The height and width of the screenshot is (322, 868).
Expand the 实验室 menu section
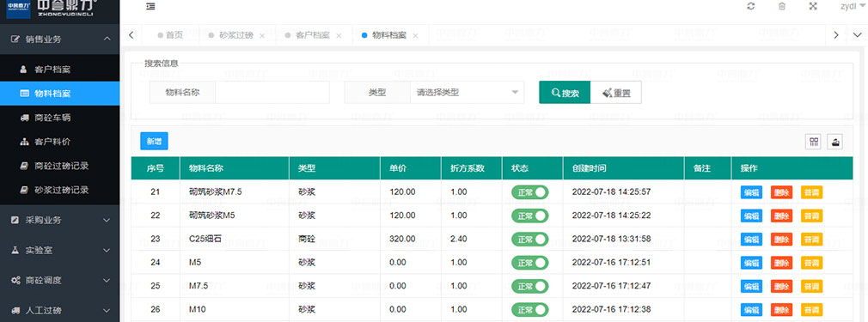pos(60,250)
